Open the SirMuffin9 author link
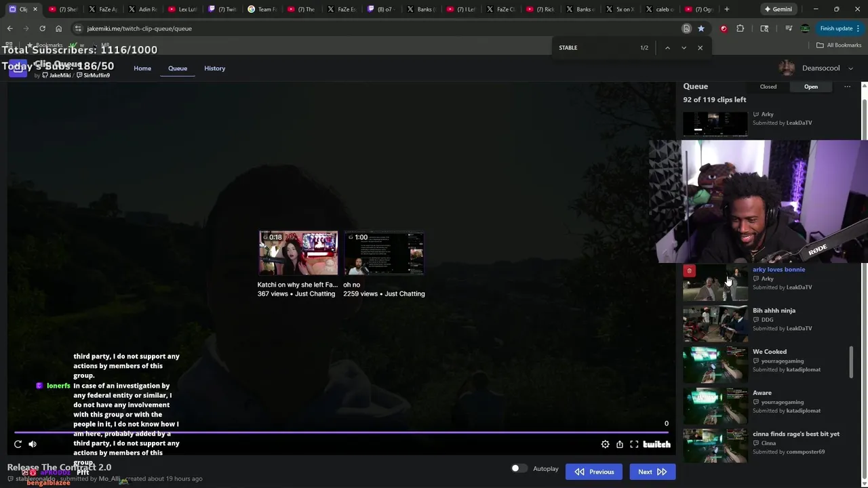The height and width of the screenshot is (488, 868). coord(93,75)
